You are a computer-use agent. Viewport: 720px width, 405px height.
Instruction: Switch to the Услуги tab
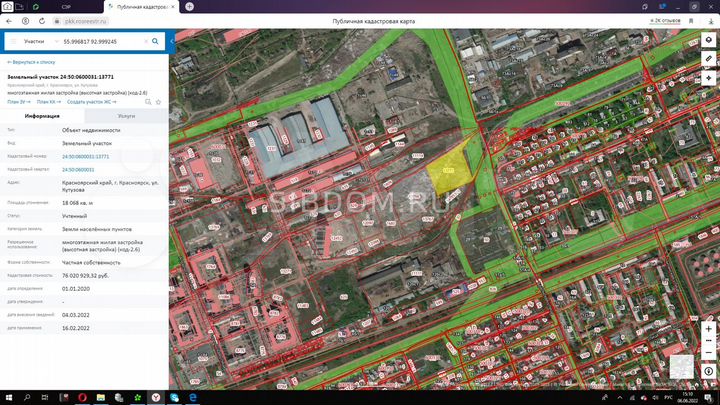[x=126, y=116]
